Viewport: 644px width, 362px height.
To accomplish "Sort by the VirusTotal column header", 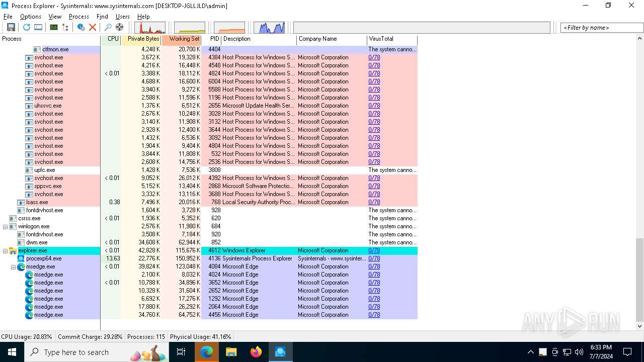I will pos(392,39).
